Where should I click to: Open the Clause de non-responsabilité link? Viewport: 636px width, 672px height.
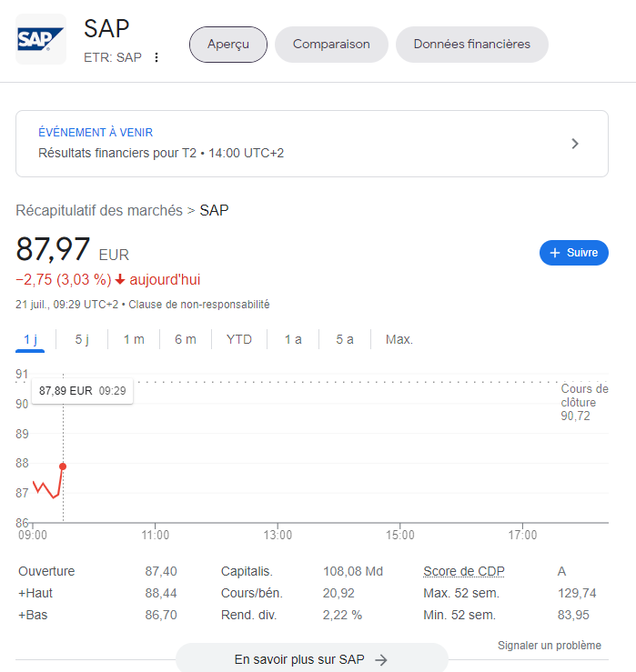point(198,305)
